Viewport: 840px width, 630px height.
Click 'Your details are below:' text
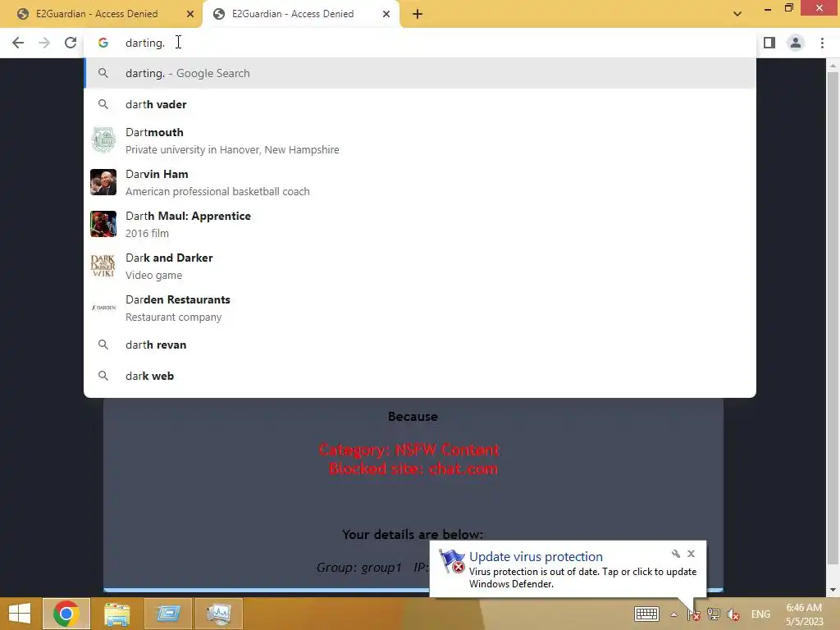tap(413, 534)
